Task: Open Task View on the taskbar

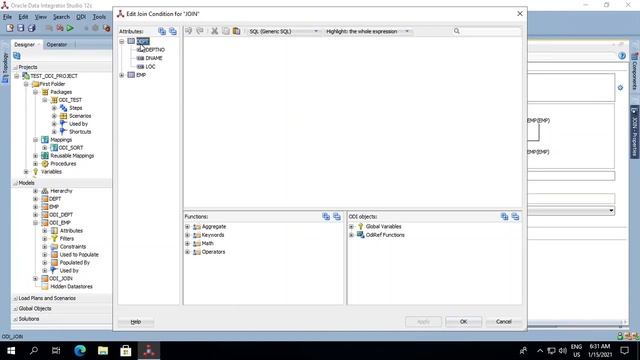Action: (56, 350)
